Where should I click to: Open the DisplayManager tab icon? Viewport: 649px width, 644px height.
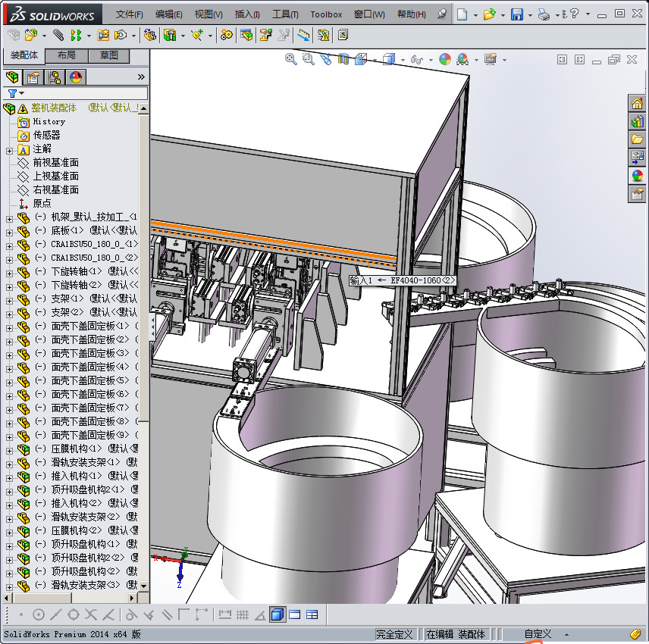tap(75, 77)
